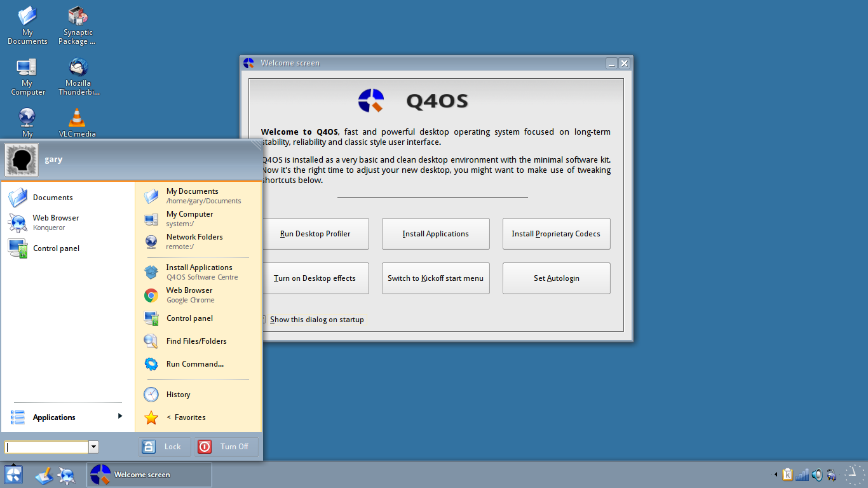The height and width of the screenshot is (488, 868).
Task: Open Klipper clipboard tray icon
Action: 788,475
